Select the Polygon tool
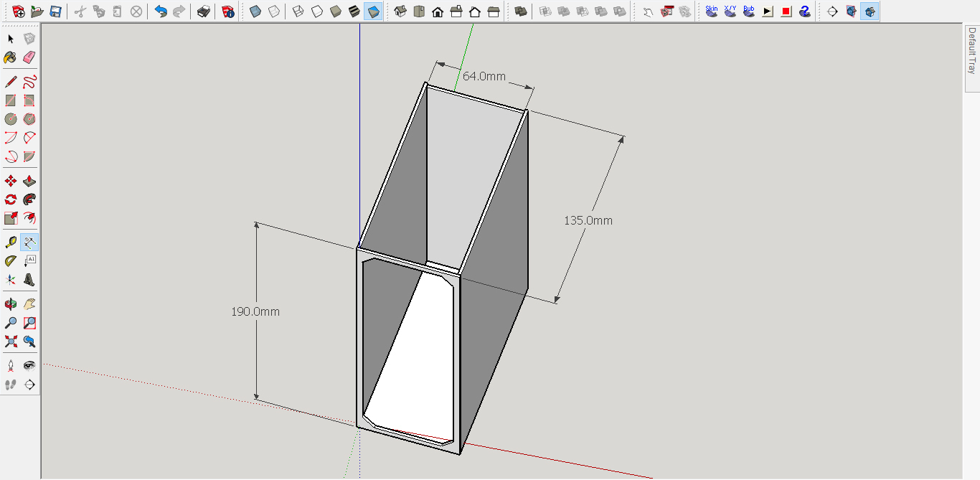The image size is (980, 480). (x=29, y=119)
